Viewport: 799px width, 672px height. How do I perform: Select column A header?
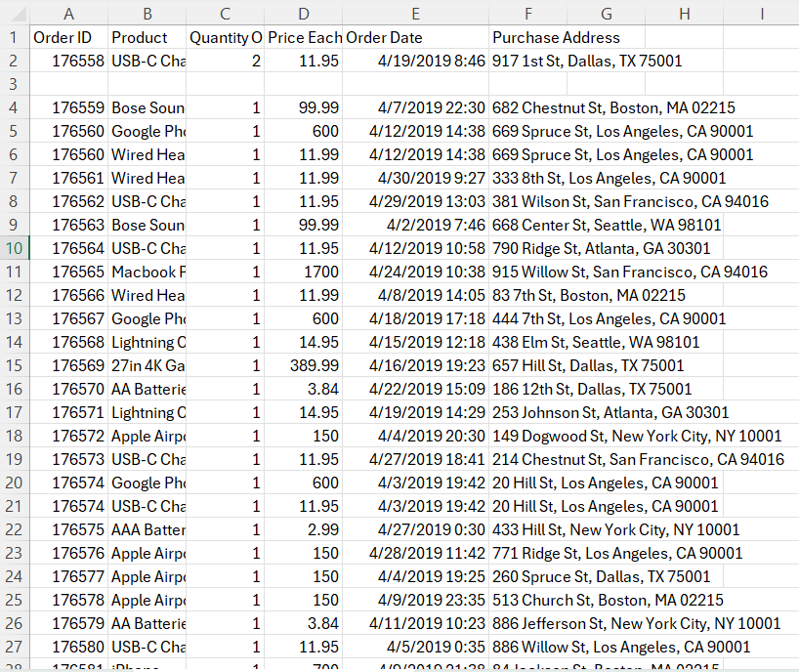68,14
